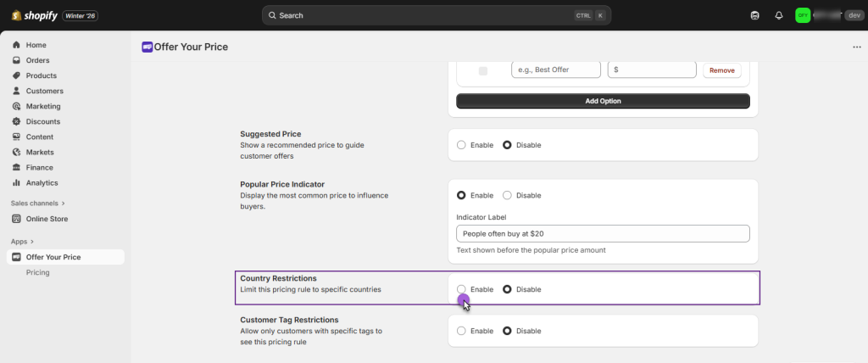The image size is (868, 363).
Task: Click the Home icon in sidebar
Action: pos(17,45)
